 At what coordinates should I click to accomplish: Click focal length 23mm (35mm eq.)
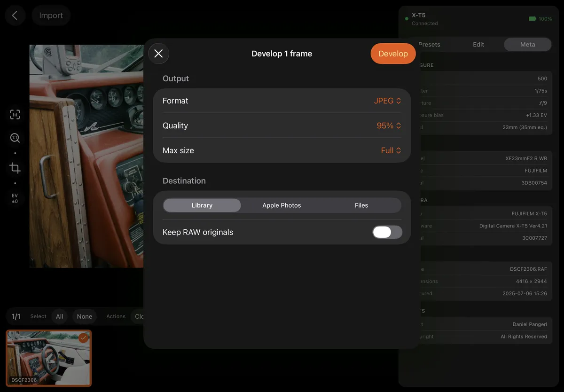[x=525, y=127]
